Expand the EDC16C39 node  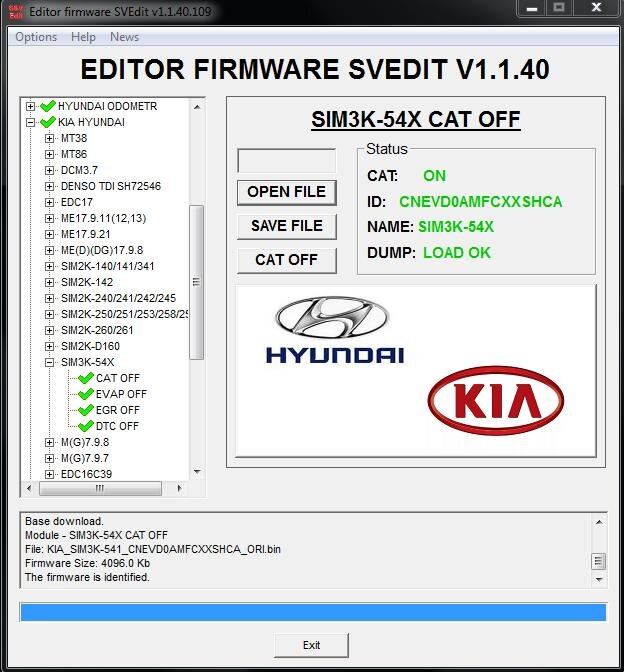click(49, 474)
